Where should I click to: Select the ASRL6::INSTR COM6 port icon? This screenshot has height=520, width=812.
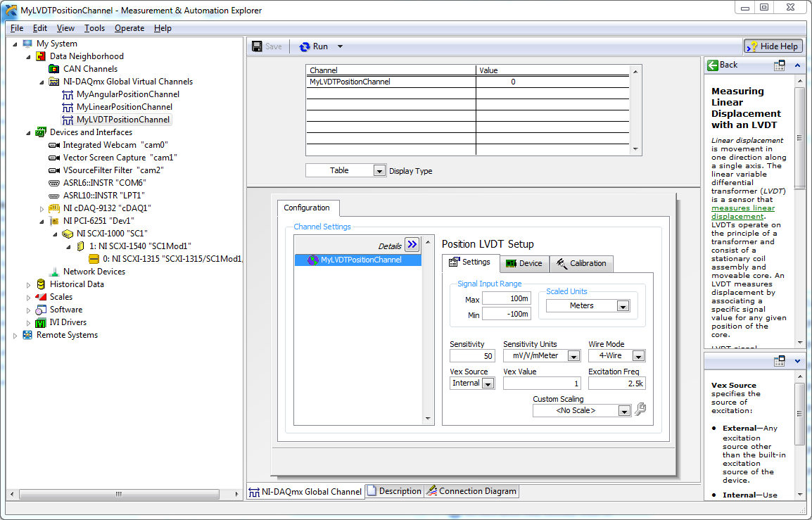pyautogui.click(x=54, y=183)
